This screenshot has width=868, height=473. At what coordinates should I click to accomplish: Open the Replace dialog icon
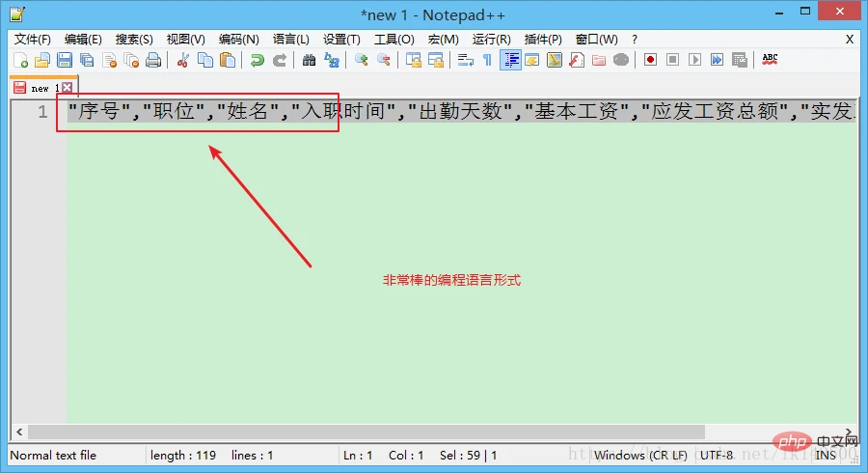(332, 60)
